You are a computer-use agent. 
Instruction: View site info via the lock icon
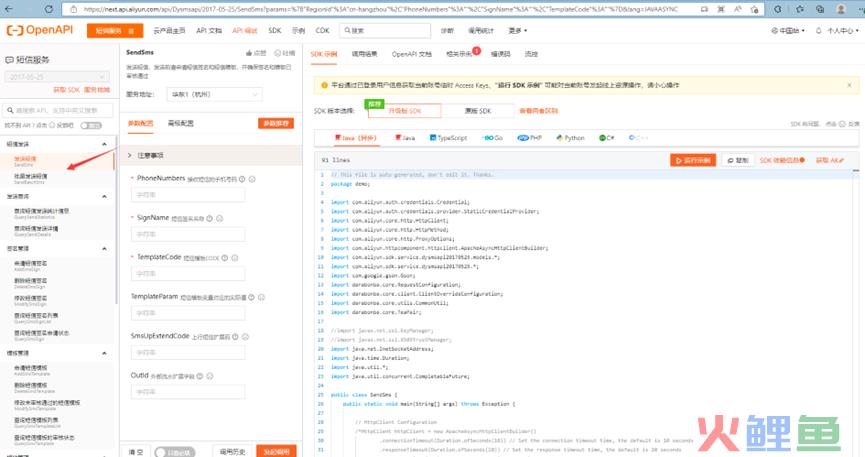coord(73,9)
